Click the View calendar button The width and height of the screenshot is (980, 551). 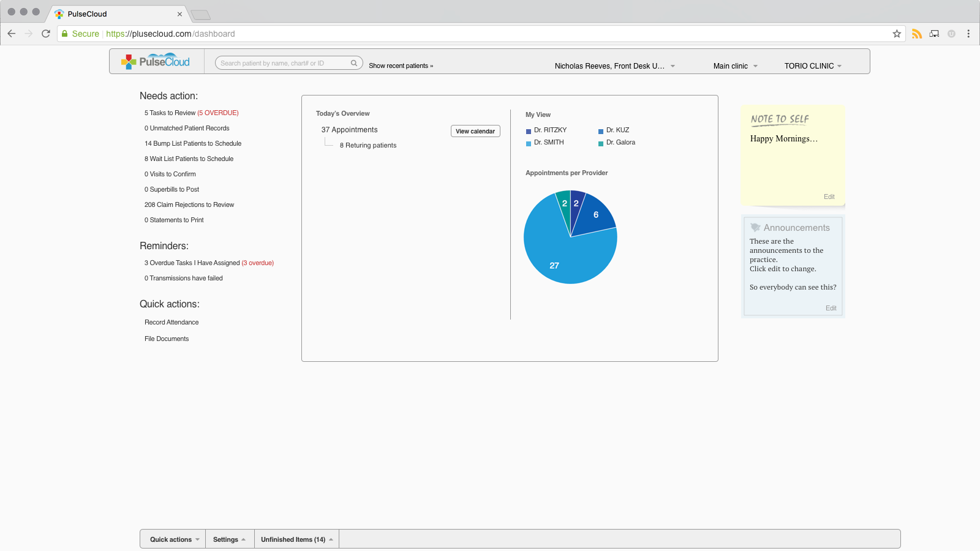point(475,131)
